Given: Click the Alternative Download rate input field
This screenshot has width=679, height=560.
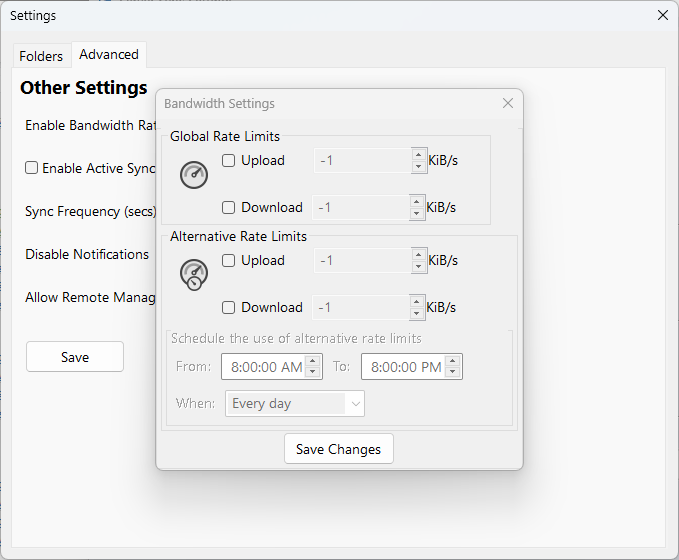Looking at the screenshot, I should 360,307.
